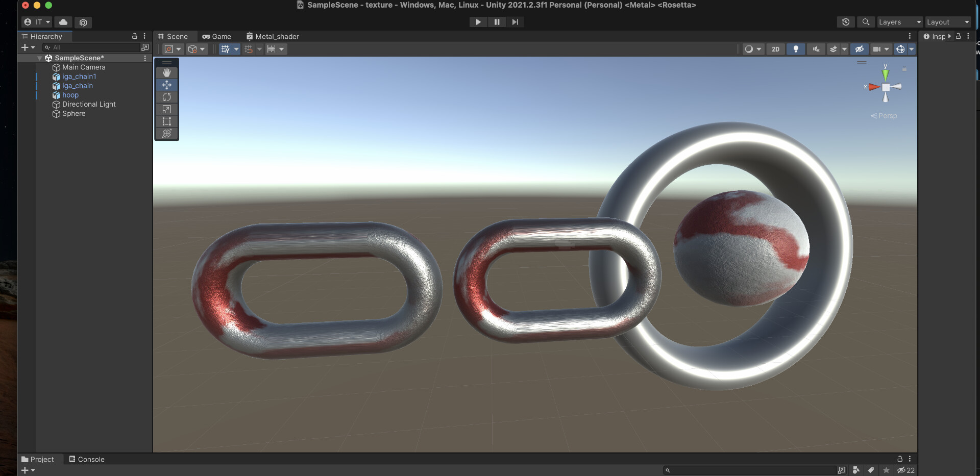The image size is (980, 476).
Task: Click the Play button
Action: click(x=478, y=22)
